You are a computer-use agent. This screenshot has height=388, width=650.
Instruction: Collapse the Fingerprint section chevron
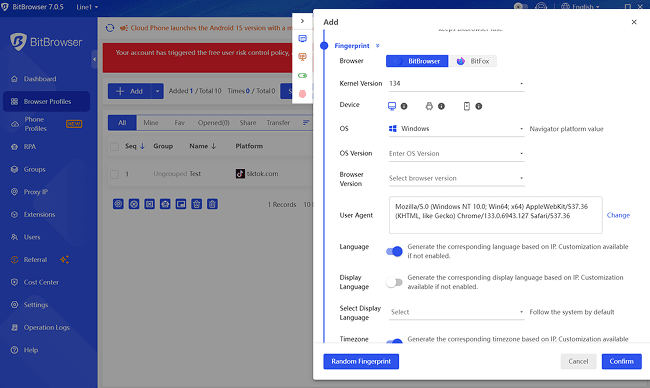(x=377, y=46)
